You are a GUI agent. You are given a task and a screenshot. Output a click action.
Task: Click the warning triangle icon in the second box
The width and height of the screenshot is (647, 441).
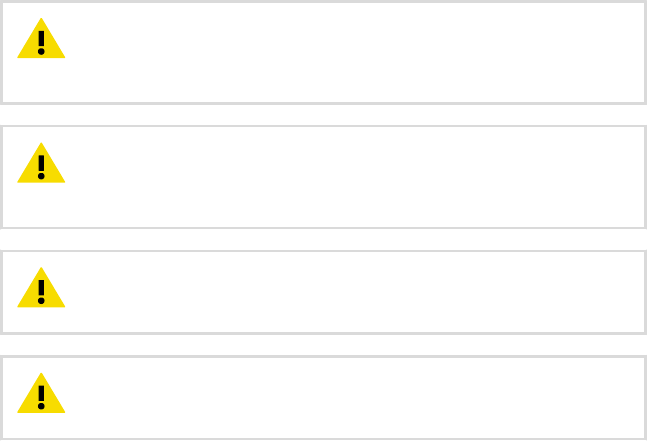(41, 163)
